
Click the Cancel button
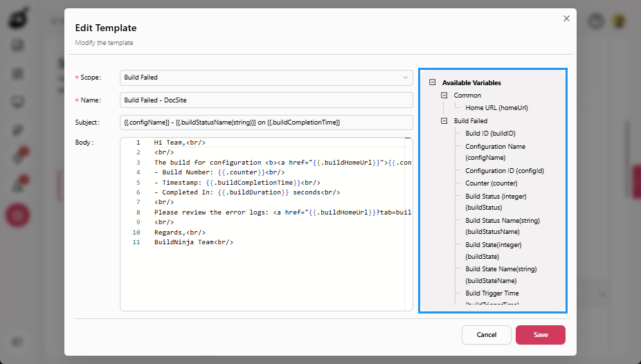[487, 335]
